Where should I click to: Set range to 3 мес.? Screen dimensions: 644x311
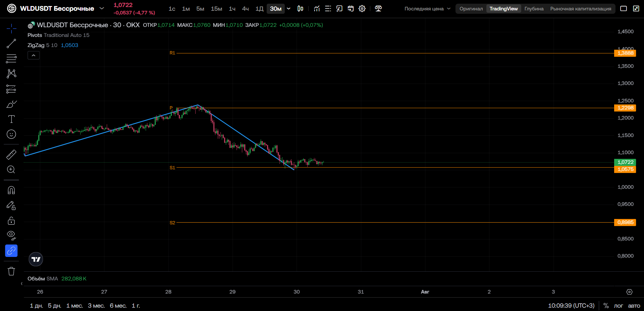[x=96, y=306]
